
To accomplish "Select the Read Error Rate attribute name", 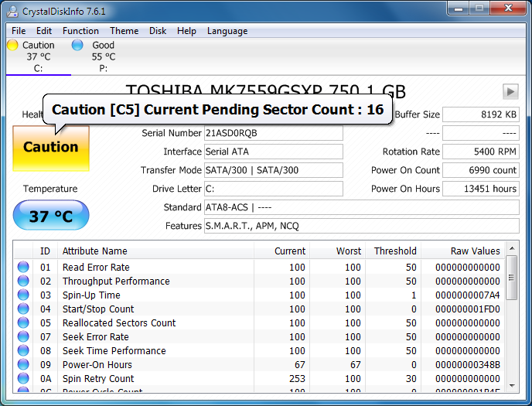I will click(x=96, y=268).
